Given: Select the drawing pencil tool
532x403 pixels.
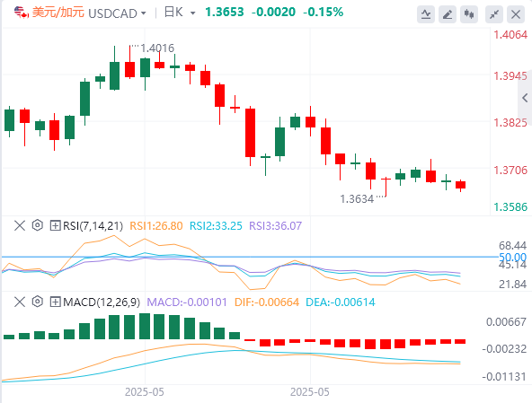Looking at the screenshot, I should [448, 14].
